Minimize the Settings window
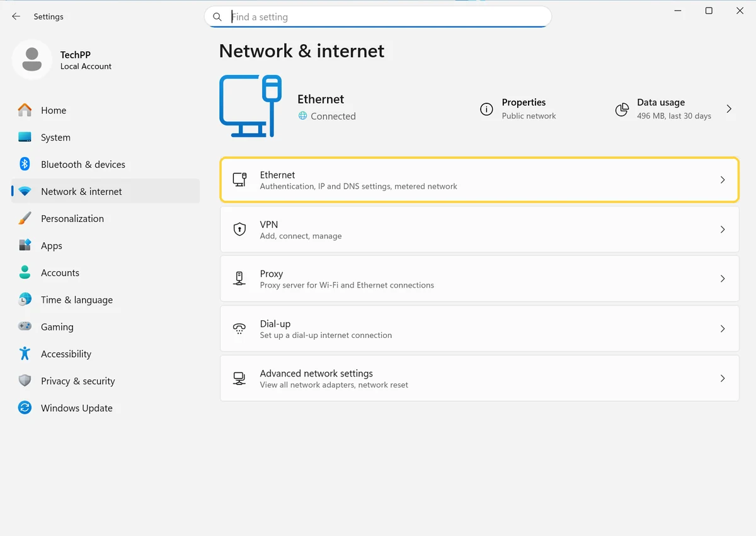Screen dimensions: 756x536 coord(678,11)
